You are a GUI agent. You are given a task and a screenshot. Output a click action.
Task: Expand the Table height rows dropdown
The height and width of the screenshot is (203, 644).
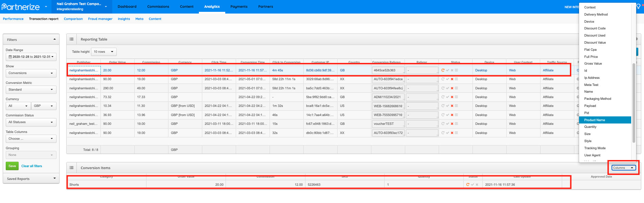[x=103, y=52]
